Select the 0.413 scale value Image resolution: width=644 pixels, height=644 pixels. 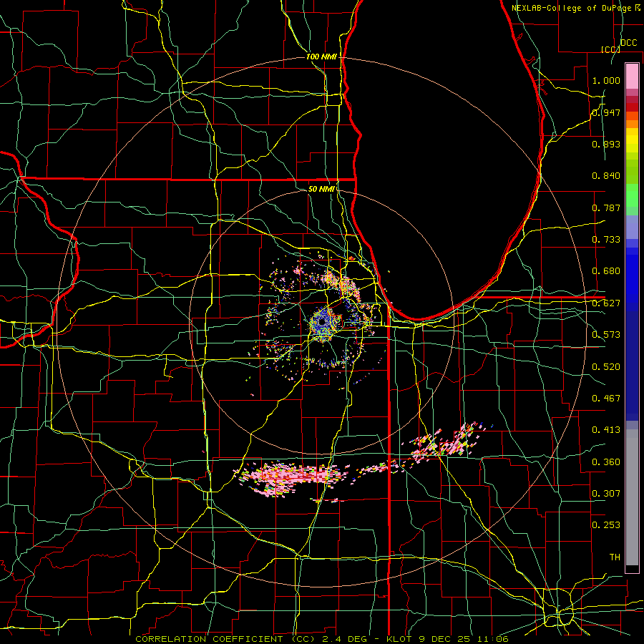pos(606,430)
